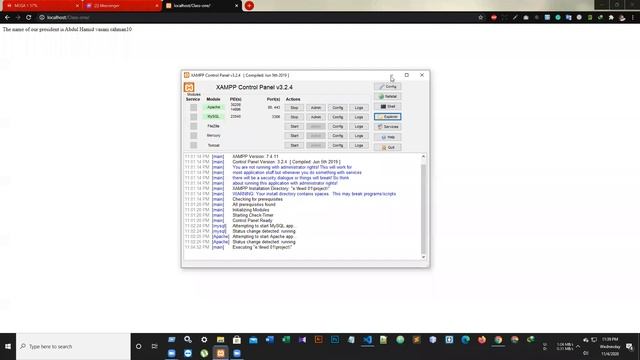640x360 pixels.
Task: Open the FileZilla Config menu
Action: [338, 127]
